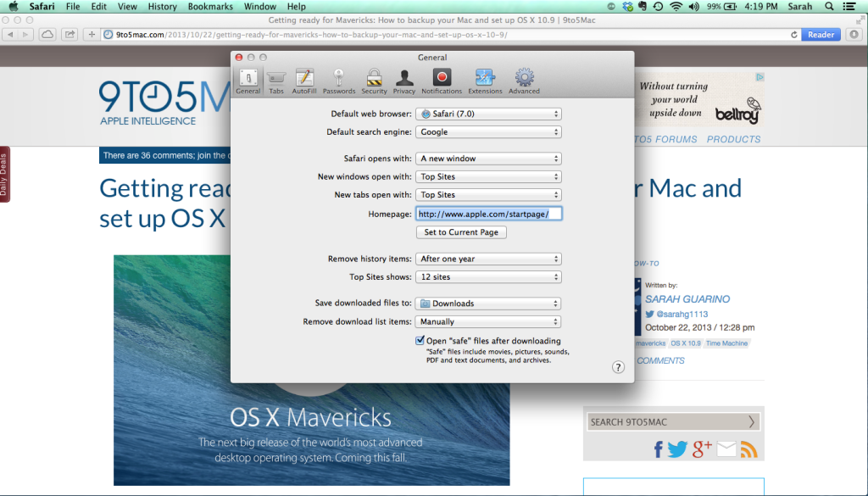Screen dimensions: 868x496
Task: Open the Safari menu
Action: (x=42, y=7)
